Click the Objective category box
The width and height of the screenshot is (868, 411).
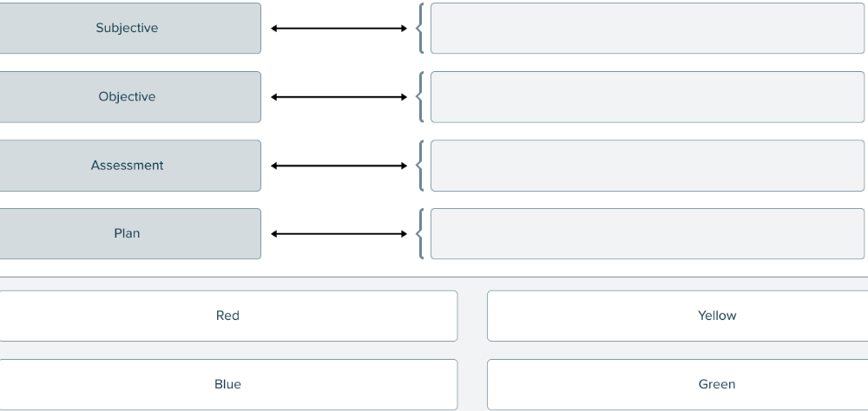click(x=128, y=96)
